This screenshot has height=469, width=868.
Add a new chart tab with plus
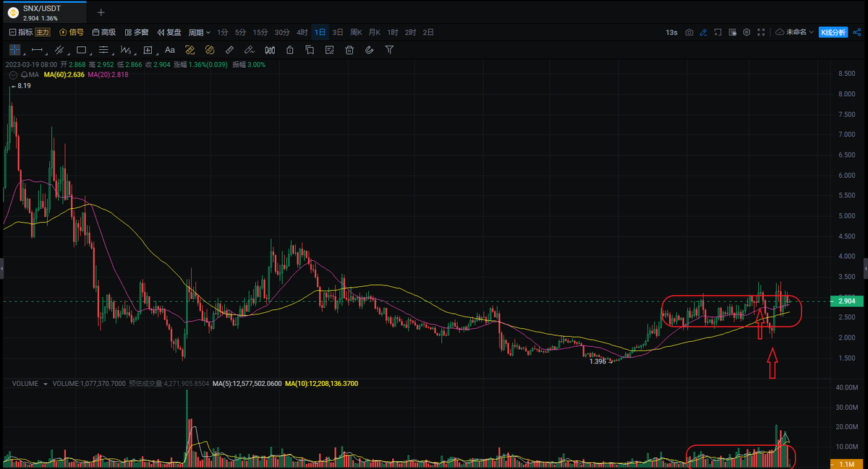click(101, 12)
